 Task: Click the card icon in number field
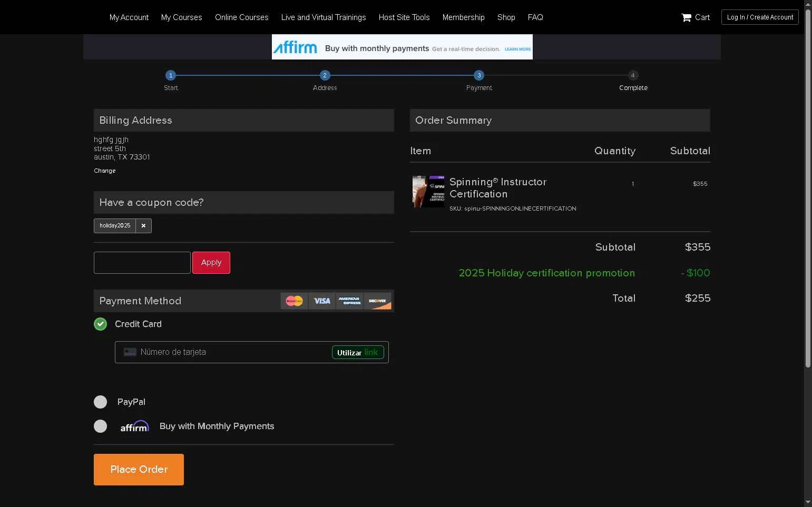(x=130, y=352)
